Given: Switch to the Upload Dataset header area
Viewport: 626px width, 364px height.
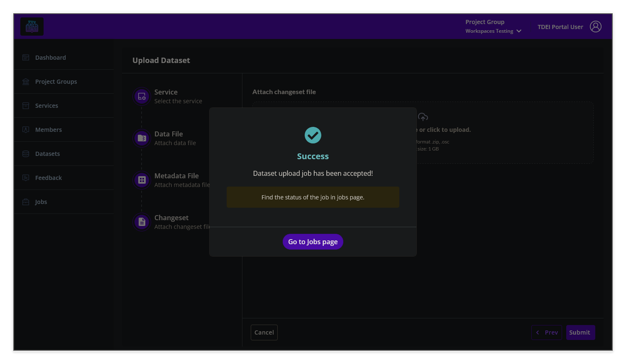Looking at the screenshot, I should (x=161, y=60).
